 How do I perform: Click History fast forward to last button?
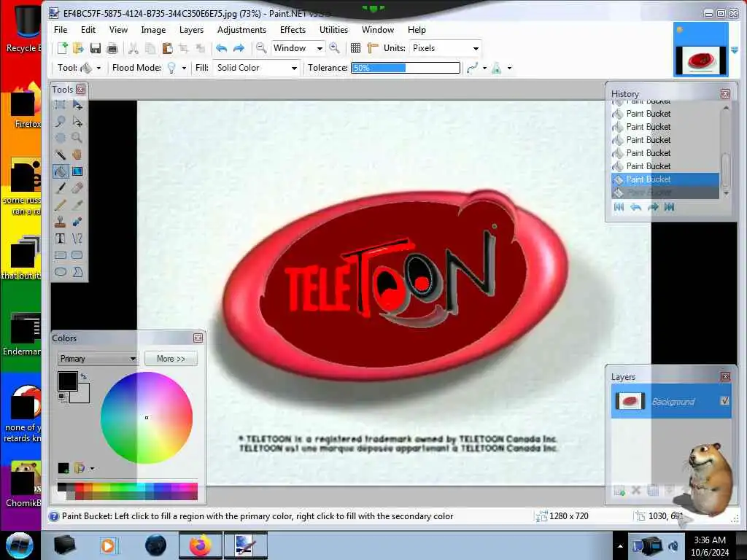[x=670, y=206]
